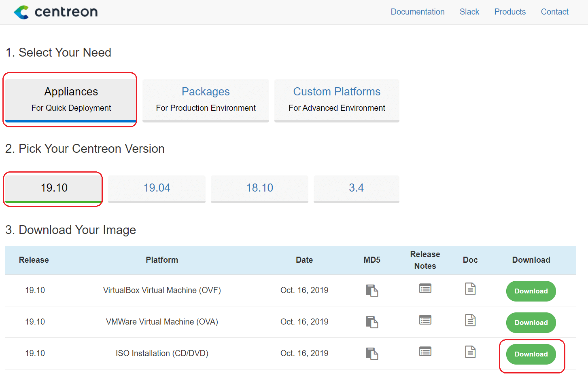Open doc for VirtualBox Virtual Machine
The height and width of the screenshot is (388, 588).
click(470, 289)
